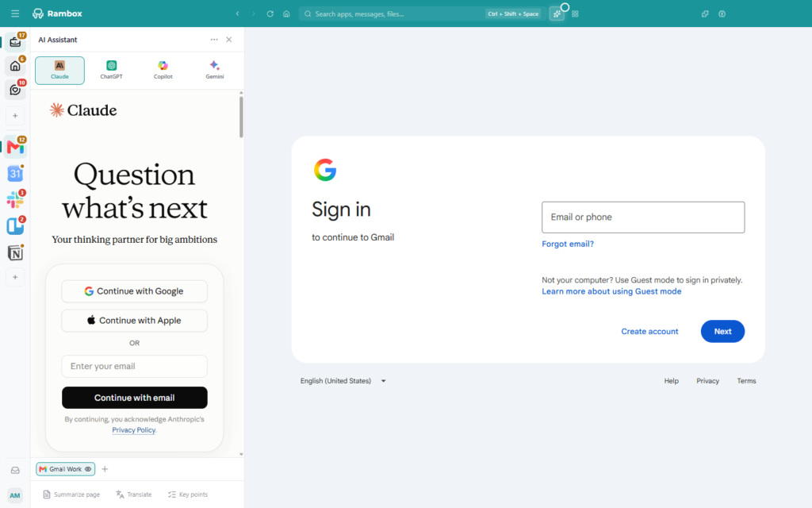Click the AI Assistant panel scrollbar
Image resolution: width=812 pixels, height=508 pixels.
tap(241, 117)
